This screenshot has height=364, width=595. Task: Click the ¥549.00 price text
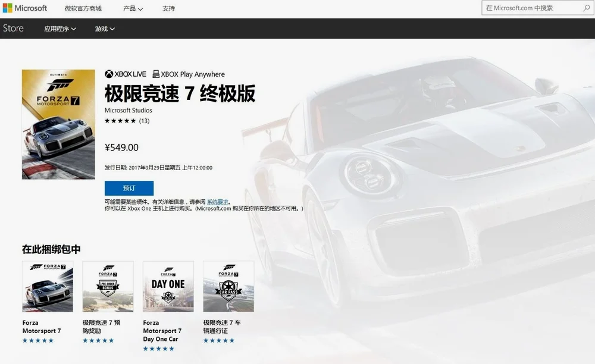[x=121, y=148]
